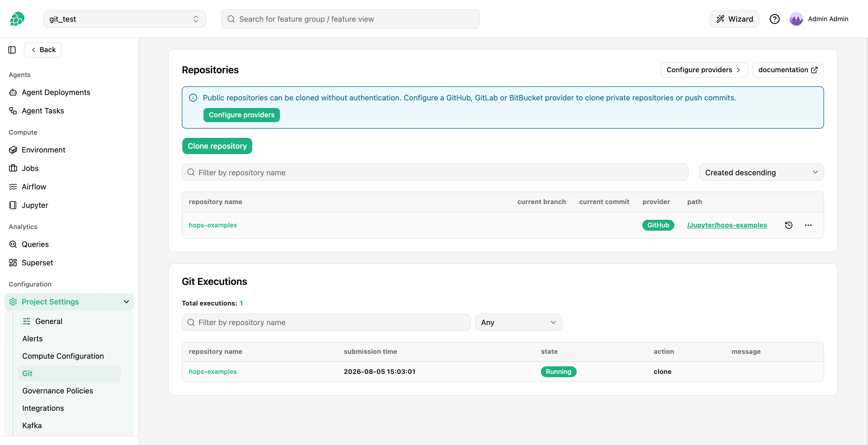Focus repository filter field under Clone repository
This screenshot has height=445, width=868.
point(435,172)
